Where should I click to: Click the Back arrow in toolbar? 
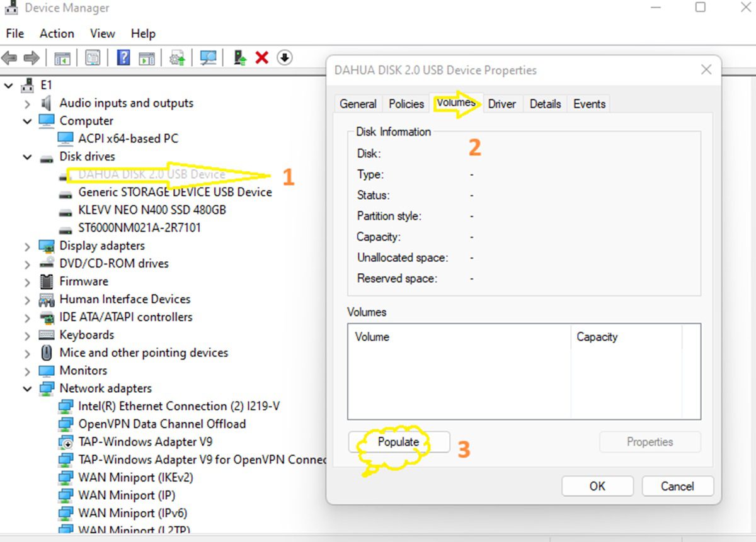pyautogui.click(x=9, y=58)
